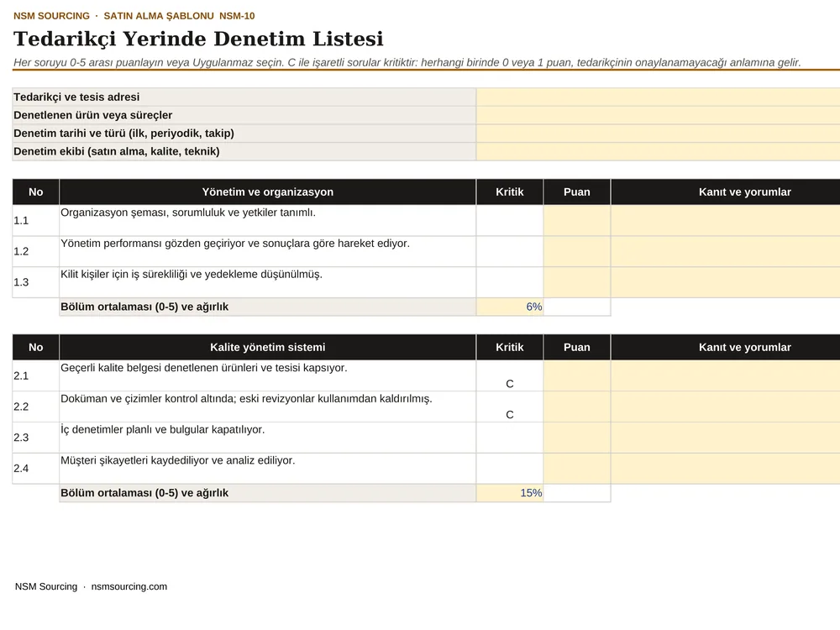
Task: Click the 'Yönetim ve organizasyon' section header
Action: pyautogui.click(x=267, y=192)
